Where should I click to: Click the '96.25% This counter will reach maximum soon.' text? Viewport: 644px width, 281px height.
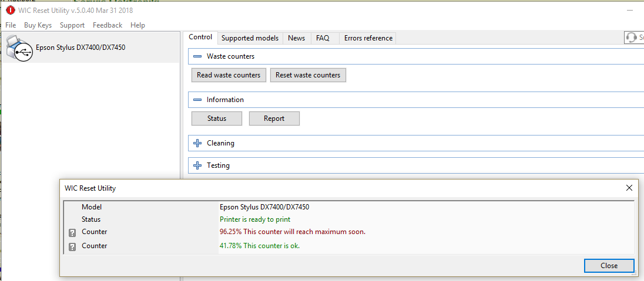click(293, 231)
